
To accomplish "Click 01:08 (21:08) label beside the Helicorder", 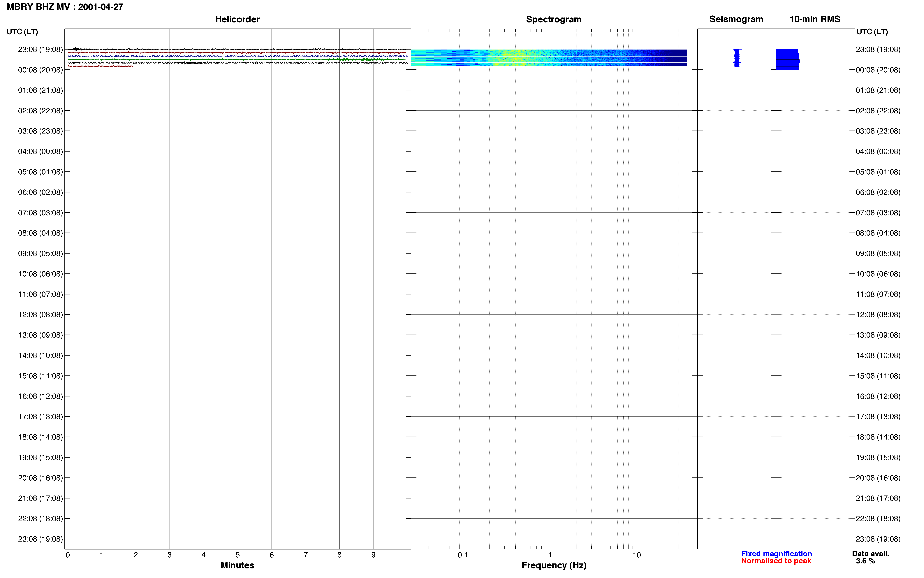I will 41,90.
